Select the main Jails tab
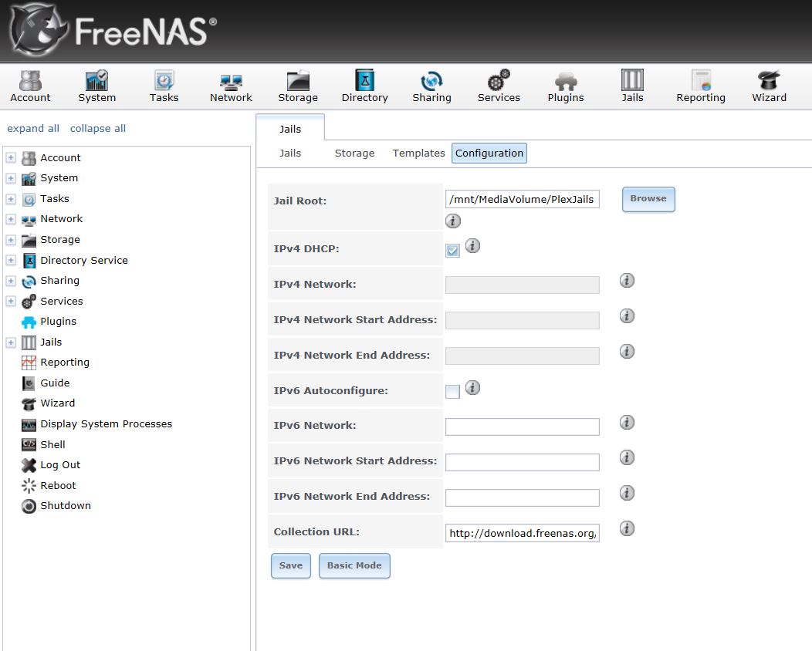 click(x=290, y=129)
